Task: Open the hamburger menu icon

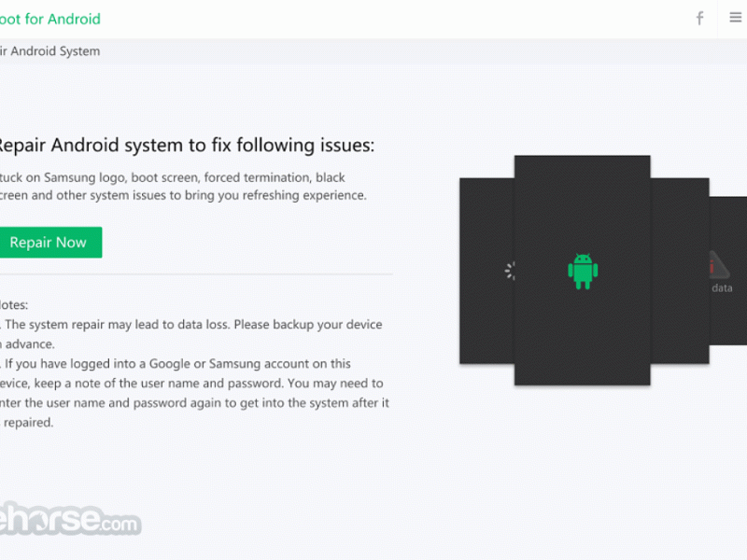Action: point(735,18)
